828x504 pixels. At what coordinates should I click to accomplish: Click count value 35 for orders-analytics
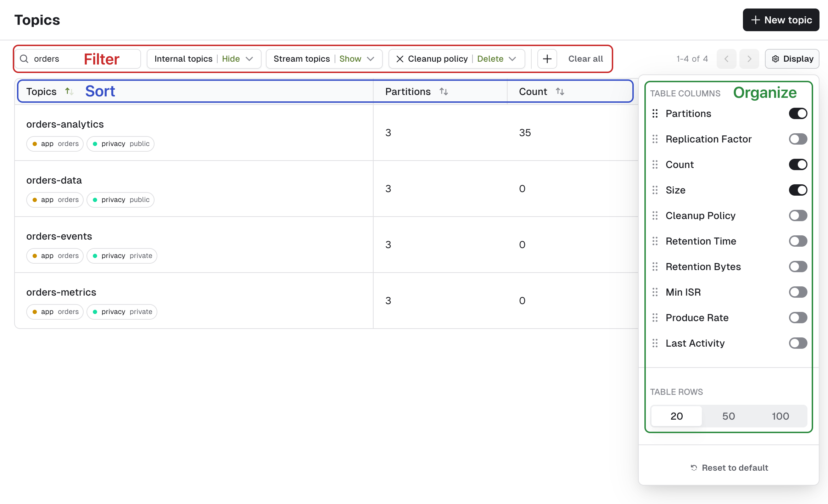tap(525, 133)
